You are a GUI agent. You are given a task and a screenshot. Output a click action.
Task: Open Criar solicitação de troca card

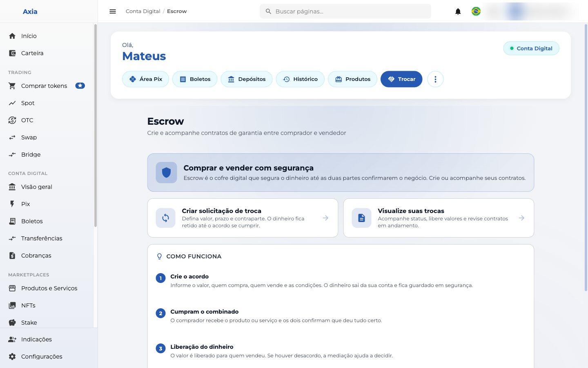pos(243,218)
